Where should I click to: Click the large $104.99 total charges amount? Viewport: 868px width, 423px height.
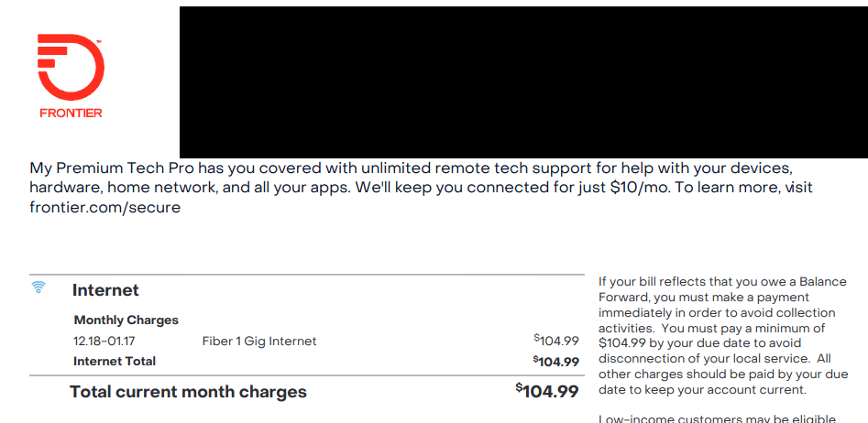tap(547, 391)
